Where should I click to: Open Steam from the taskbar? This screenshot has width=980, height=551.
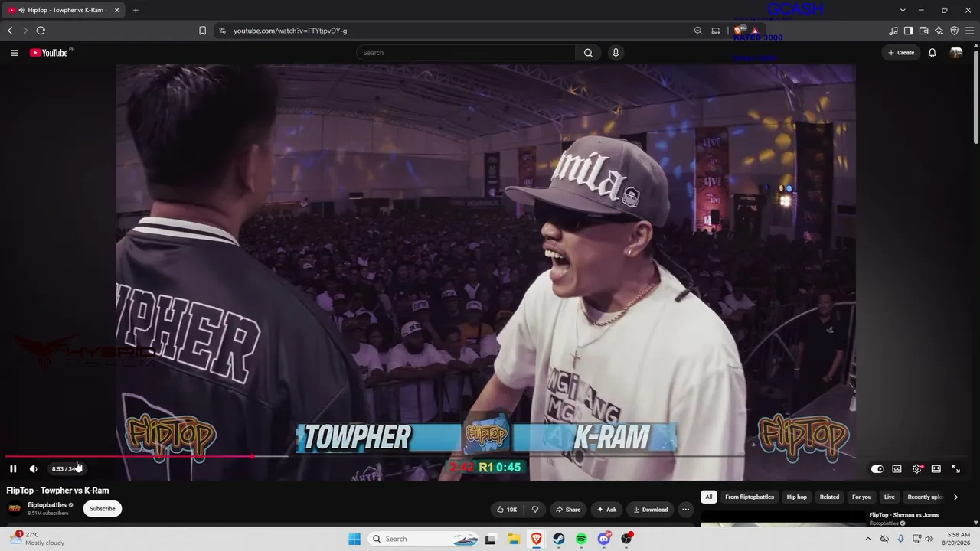pyautogui.click(x=559, y=539)
